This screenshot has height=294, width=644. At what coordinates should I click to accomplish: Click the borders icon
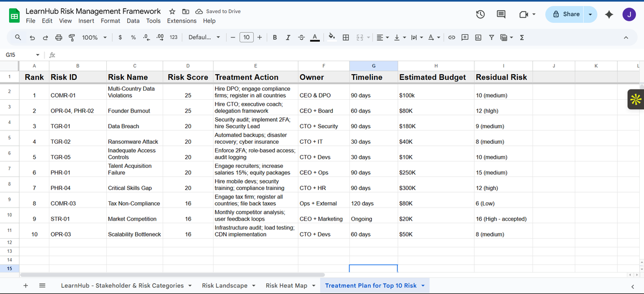point(346,38)
